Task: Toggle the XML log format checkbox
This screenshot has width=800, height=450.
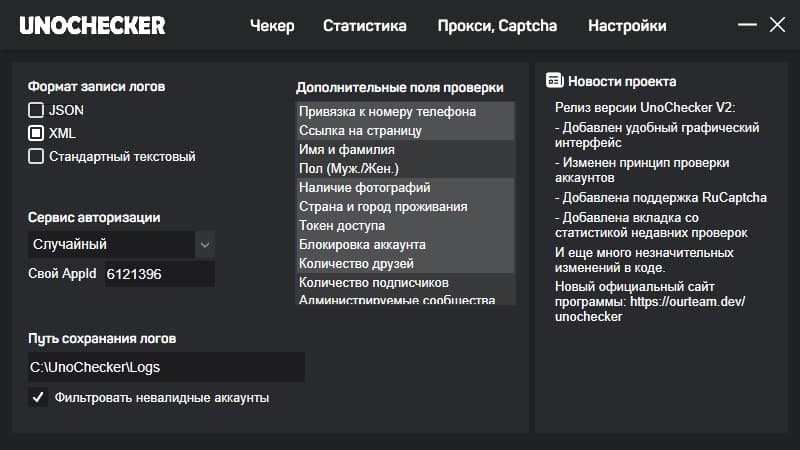Action: (x=36, y=133)
